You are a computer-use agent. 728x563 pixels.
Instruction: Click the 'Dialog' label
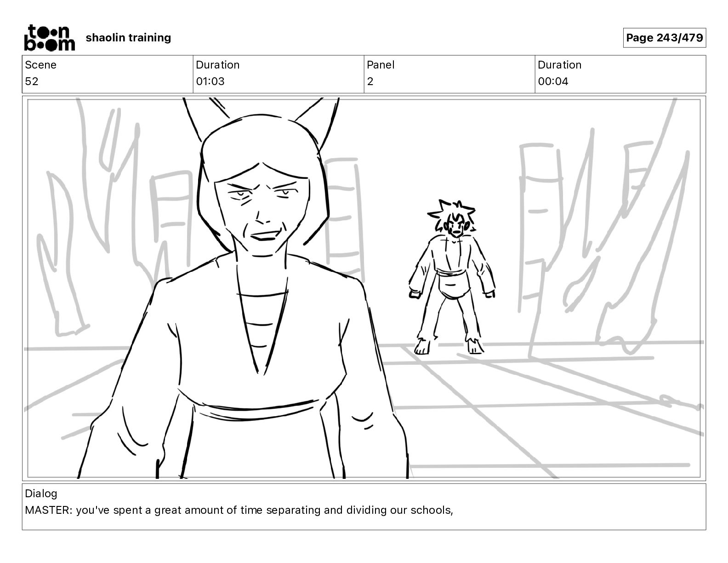[41, 494]
